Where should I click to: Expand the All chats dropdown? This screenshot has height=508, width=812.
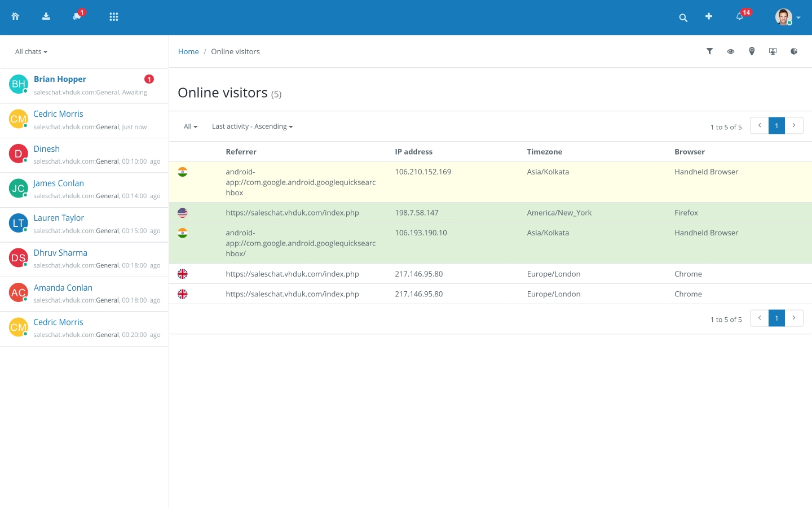tap(31, 51)
